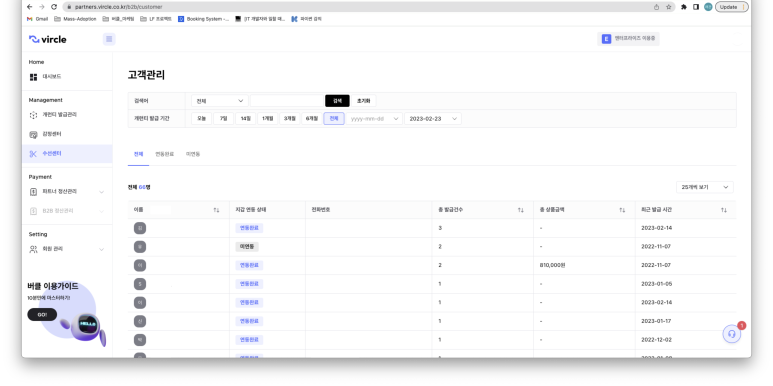Open the support chat headset icon

(732, 334)
